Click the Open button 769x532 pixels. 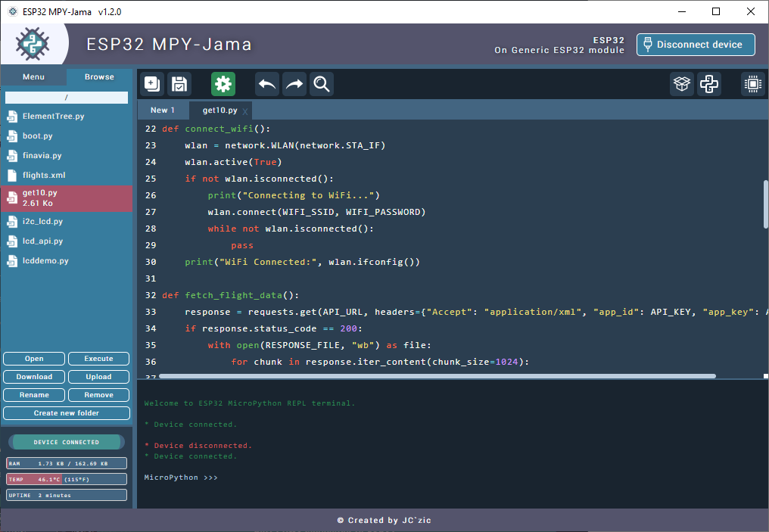click(x=34, y=359)
